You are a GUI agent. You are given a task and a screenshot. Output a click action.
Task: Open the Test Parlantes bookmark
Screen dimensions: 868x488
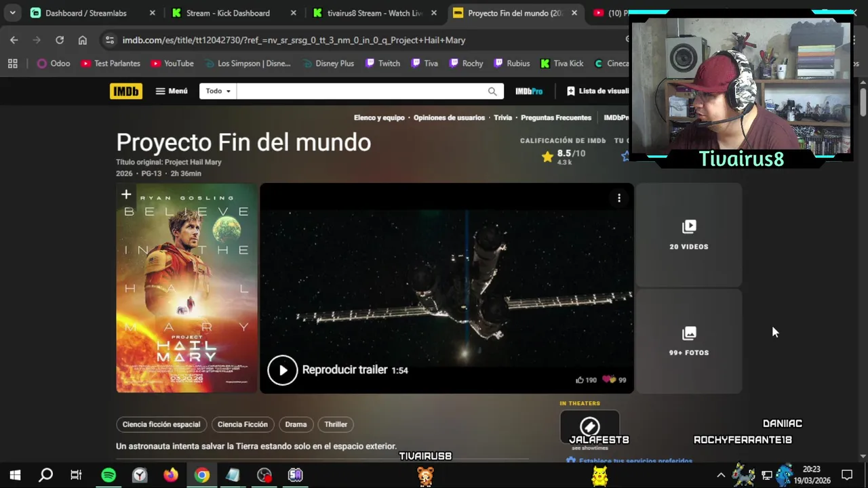(111, 63)
